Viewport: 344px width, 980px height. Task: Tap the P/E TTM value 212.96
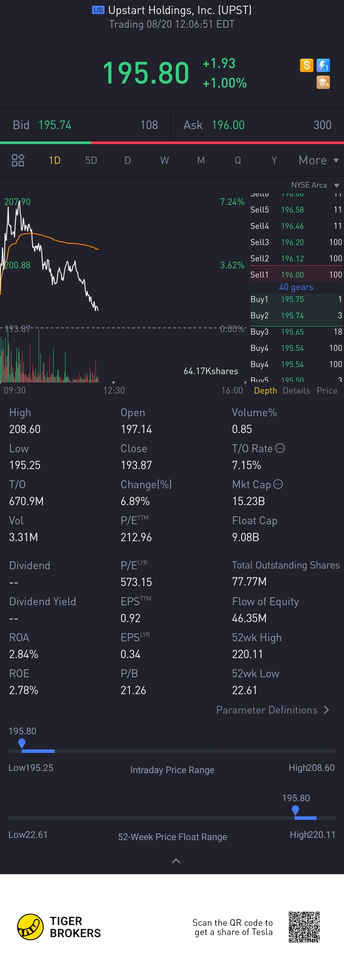[x=136, y=537]
